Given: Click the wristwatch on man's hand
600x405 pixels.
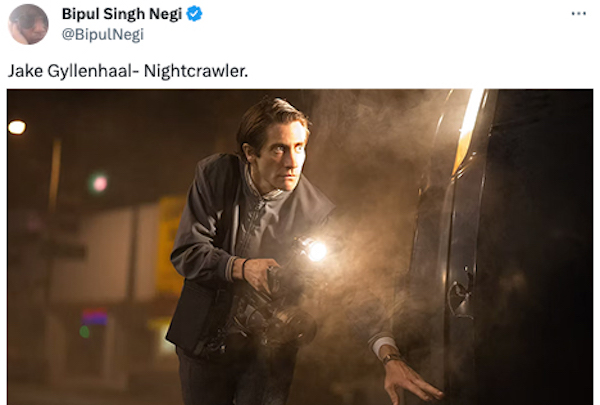Looking at the screenshot, I should 391,358.
